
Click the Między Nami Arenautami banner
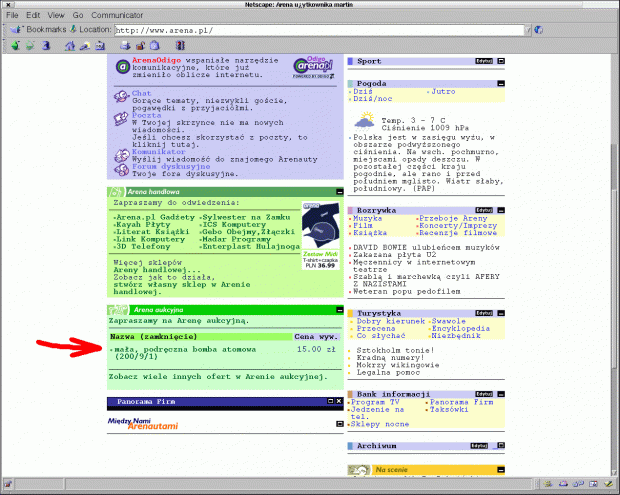click(143, 424)
